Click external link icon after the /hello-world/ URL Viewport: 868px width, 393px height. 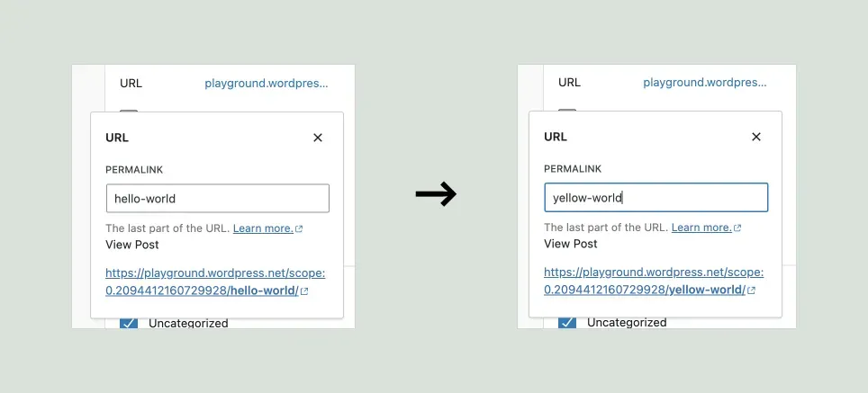(x=304, y=291)
